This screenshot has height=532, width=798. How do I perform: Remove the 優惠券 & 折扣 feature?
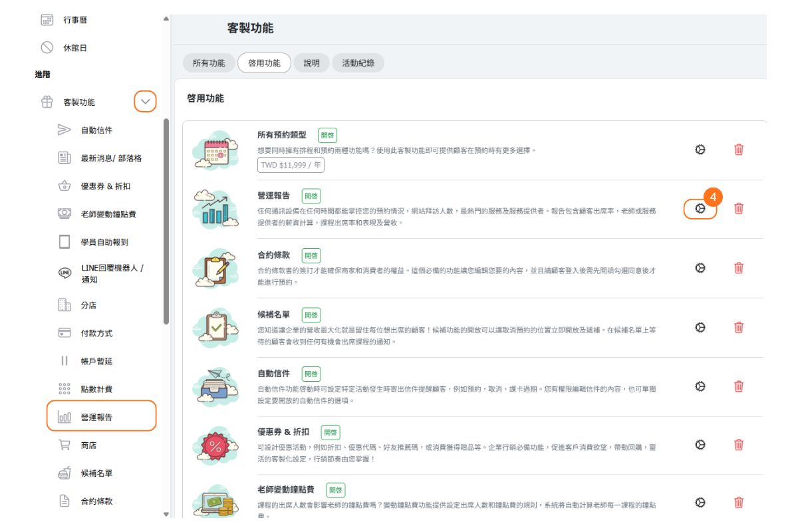738,445
